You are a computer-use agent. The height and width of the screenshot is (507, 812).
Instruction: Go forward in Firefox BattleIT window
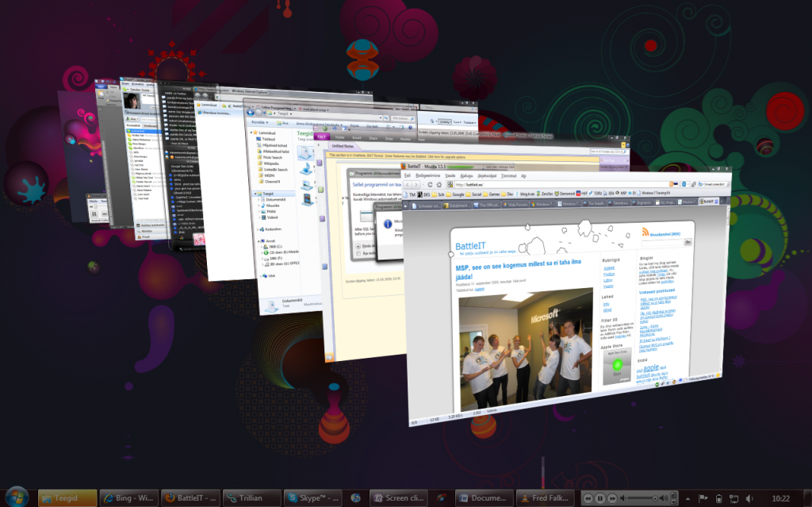[417, 185]
